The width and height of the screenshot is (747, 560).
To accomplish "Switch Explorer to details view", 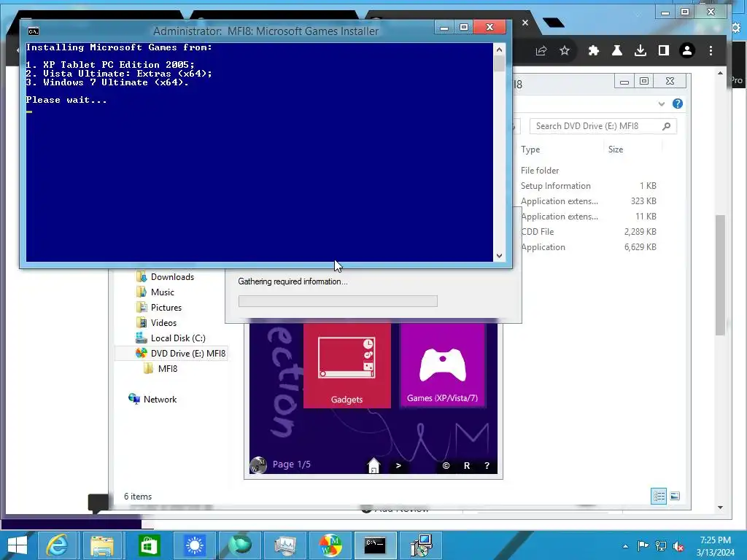I will tap(659, 496).
